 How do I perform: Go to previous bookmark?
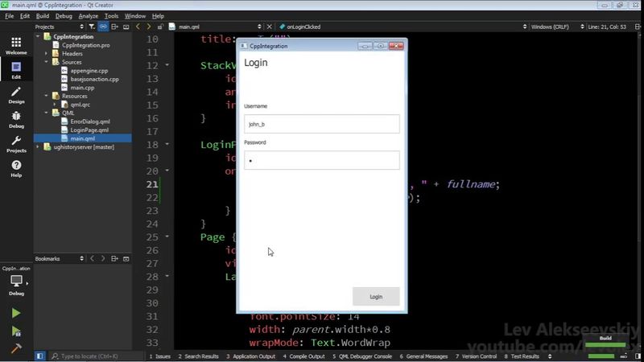coord(92,258)
